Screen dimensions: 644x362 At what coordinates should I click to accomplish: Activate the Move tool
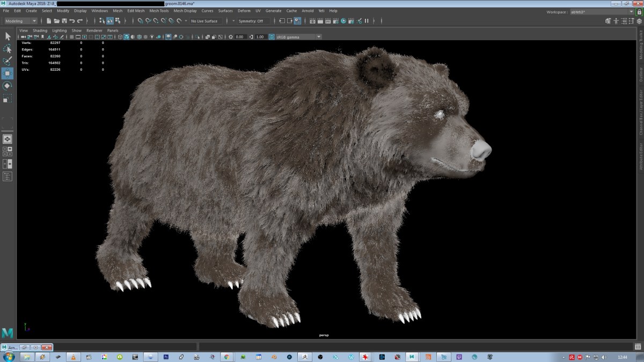tap(8, 73)
